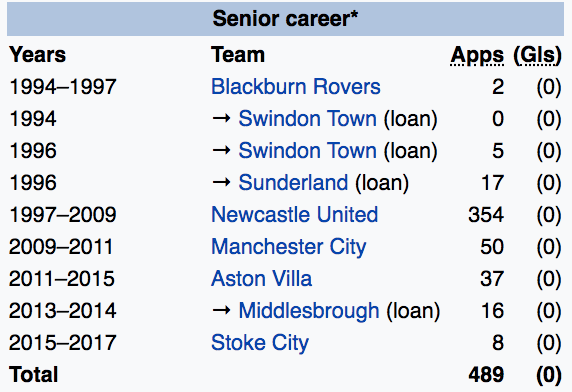Click the total 489 appearances value
The width and height of the screenshot is (572, 392).
coord(486,374)
